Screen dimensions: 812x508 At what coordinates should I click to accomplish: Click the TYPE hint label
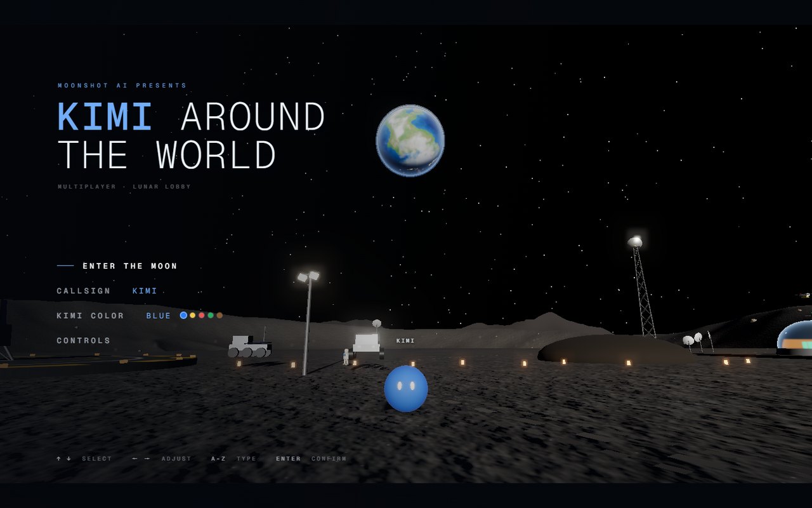[x=247, y=458]
